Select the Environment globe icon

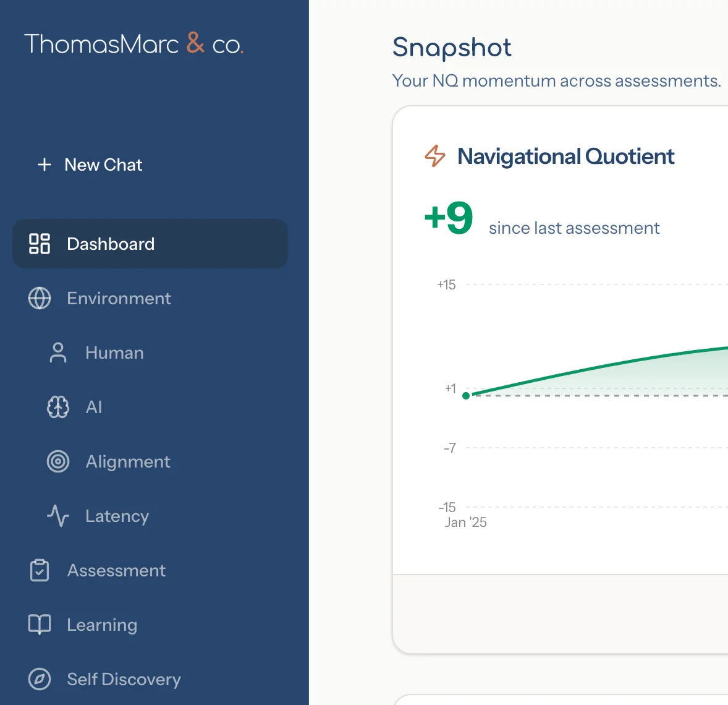40,298
